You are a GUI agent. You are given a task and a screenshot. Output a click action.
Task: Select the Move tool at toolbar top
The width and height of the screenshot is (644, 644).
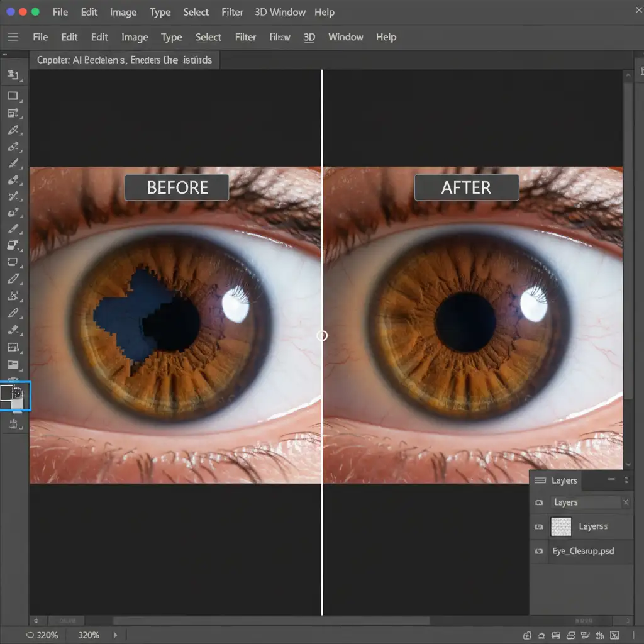pos(13,75)
